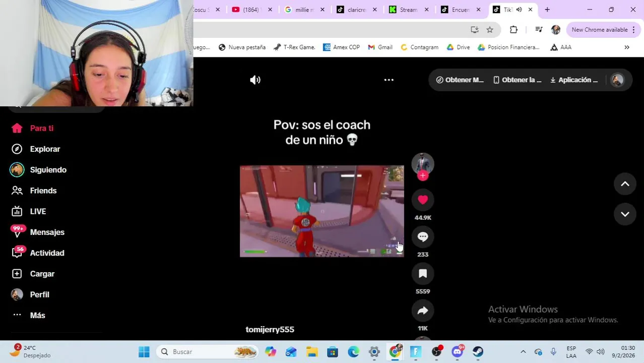This screenshot has height=363, width=644.
Task: Open the T-Rex Game bookmark
Action: point(294,47)
